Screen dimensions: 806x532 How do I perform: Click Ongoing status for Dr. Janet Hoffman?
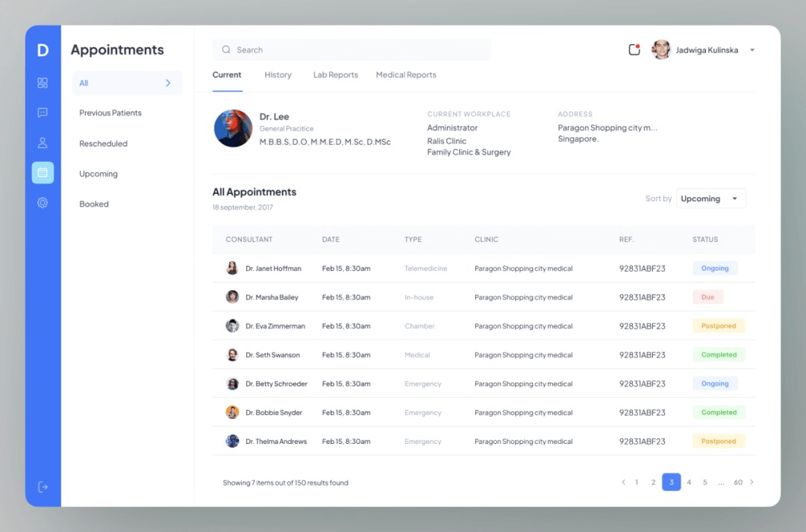pos(715,268)
